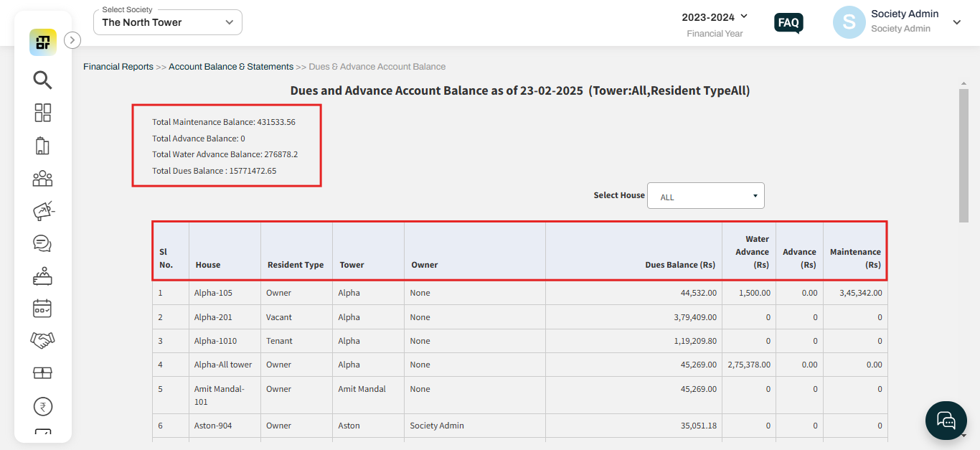
Task: Click the maintenance value 3,45,342.00
Action: point(860,293)
